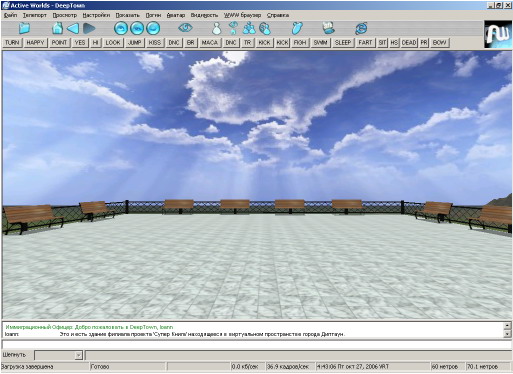The width and height of the screenshot is (513, 374).
Task: Click the AW logo in corner
Action: [x=498, y=34]
